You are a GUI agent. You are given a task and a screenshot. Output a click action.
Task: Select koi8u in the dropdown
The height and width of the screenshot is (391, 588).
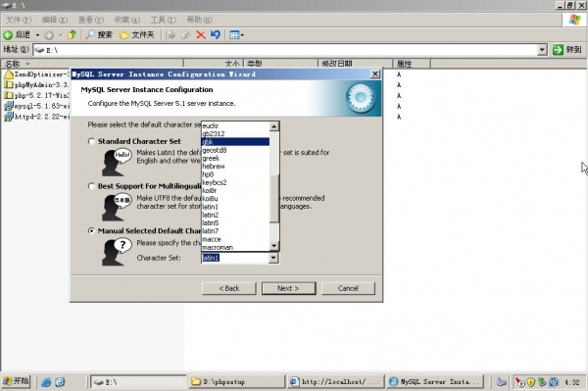click(x=235, y=199)
